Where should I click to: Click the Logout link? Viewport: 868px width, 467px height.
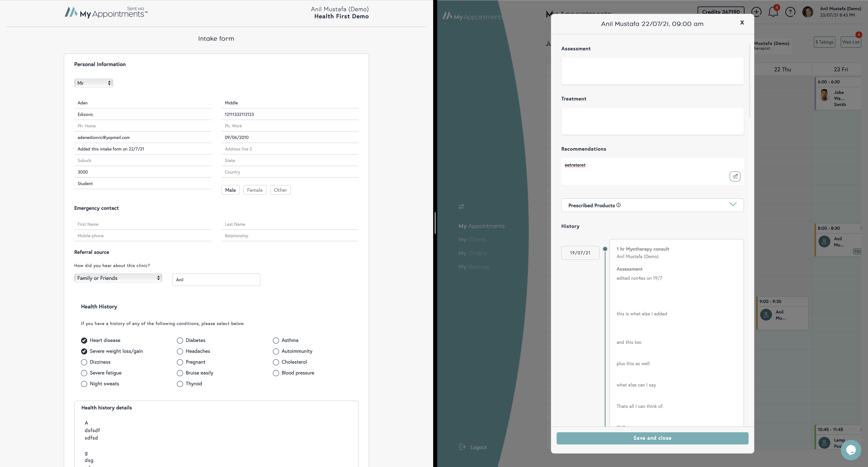[x=478, y=447]
